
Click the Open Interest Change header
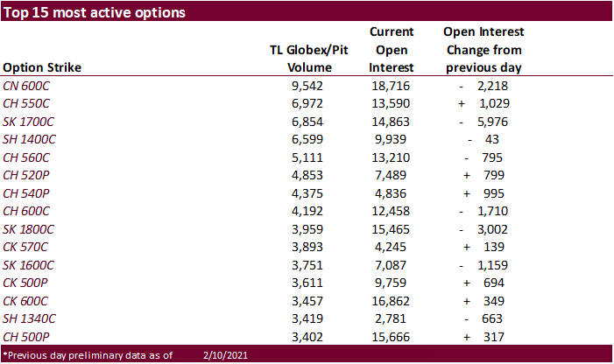pos(483,49)
